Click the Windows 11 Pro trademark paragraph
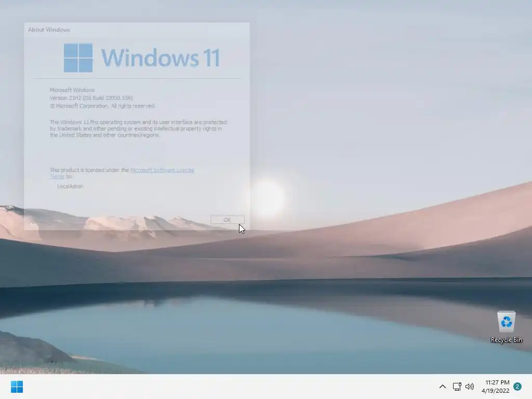The height and width of the screenshot is (399, 532). [x=138, y=129]
